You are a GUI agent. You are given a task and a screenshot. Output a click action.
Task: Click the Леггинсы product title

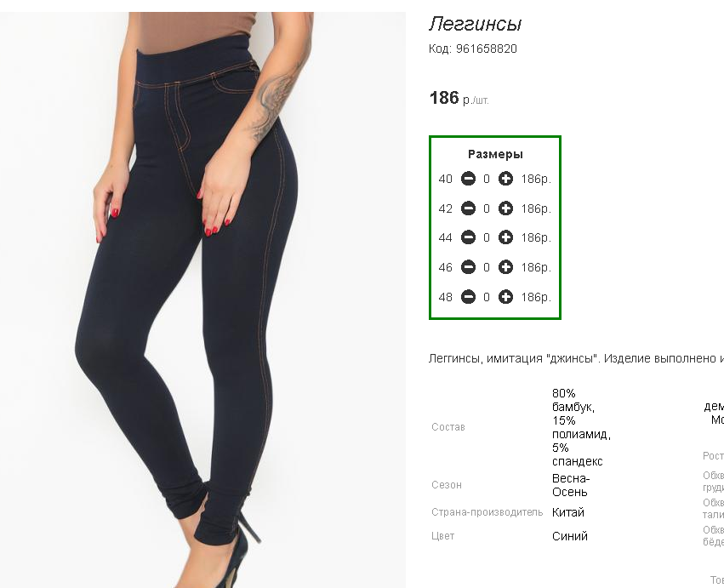(x=475, y=24)
